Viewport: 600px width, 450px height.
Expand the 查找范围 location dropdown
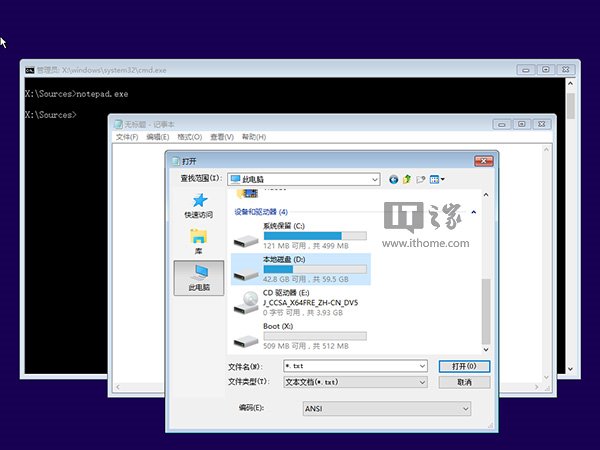(374, 179)
